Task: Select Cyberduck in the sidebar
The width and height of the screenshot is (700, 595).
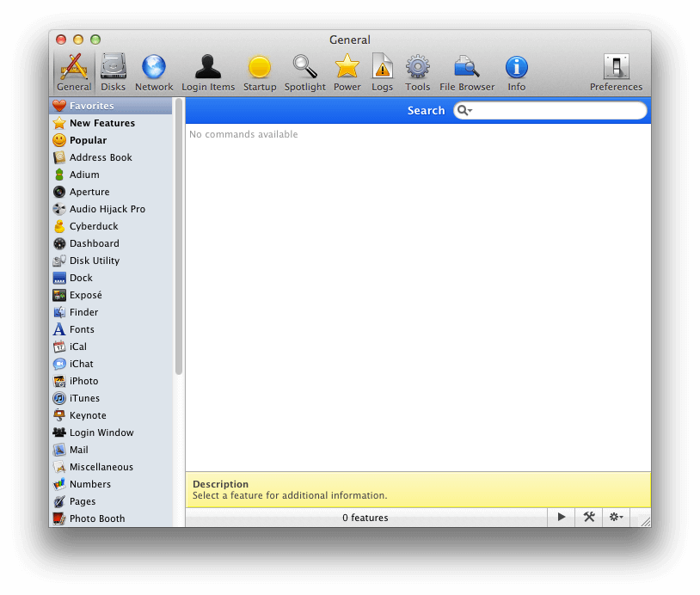Action: (x=110, y=226)
